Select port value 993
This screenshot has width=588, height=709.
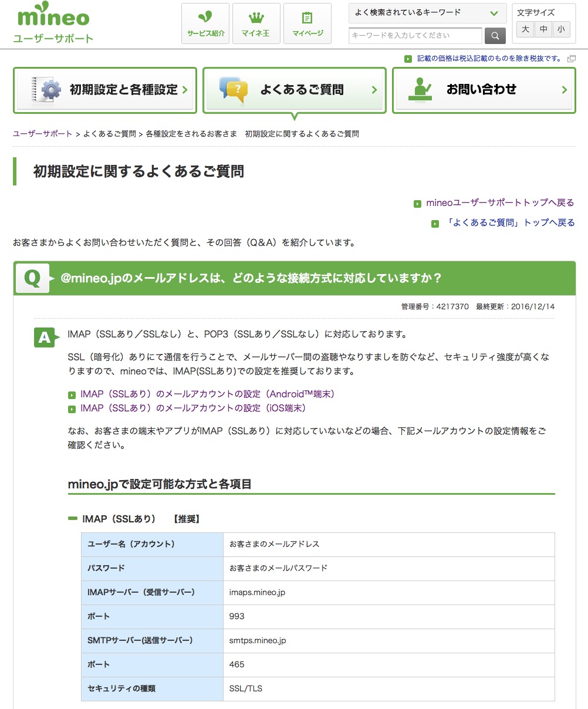click(x=237, y=617)
